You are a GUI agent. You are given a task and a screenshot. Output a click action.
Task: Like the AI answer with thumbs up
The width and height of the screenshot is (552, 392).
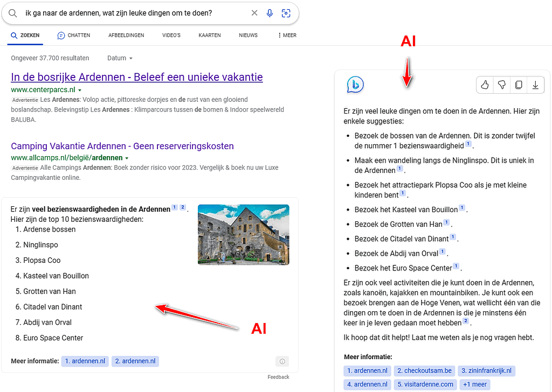pos(485,85)
